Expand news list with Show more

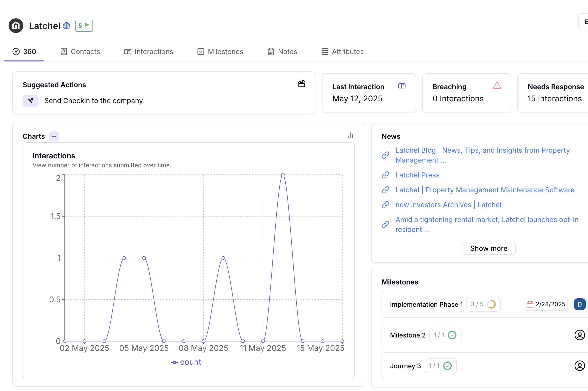tap(488, 248)
